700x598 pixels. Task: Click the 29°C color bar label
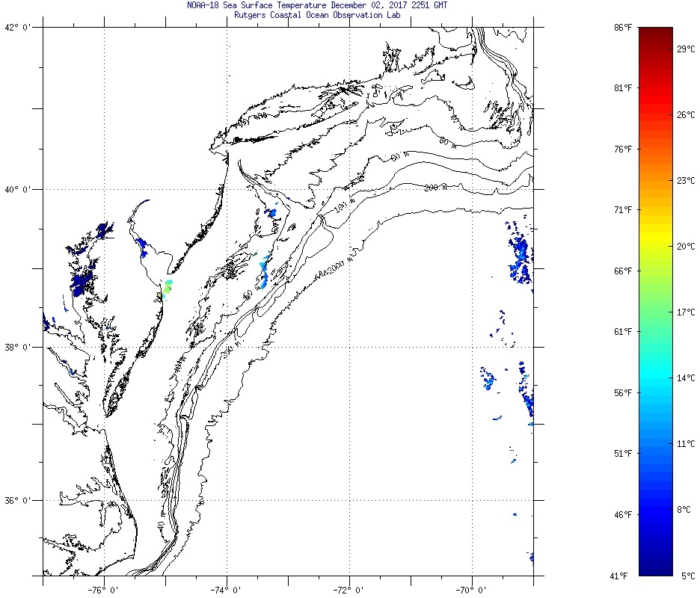[687, 49]
